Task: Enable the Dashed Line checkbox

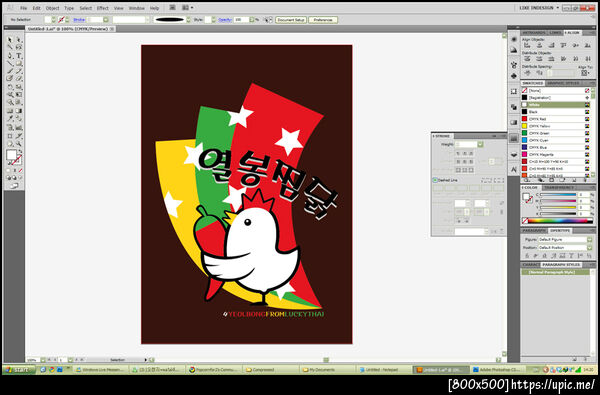Action: 435,180
